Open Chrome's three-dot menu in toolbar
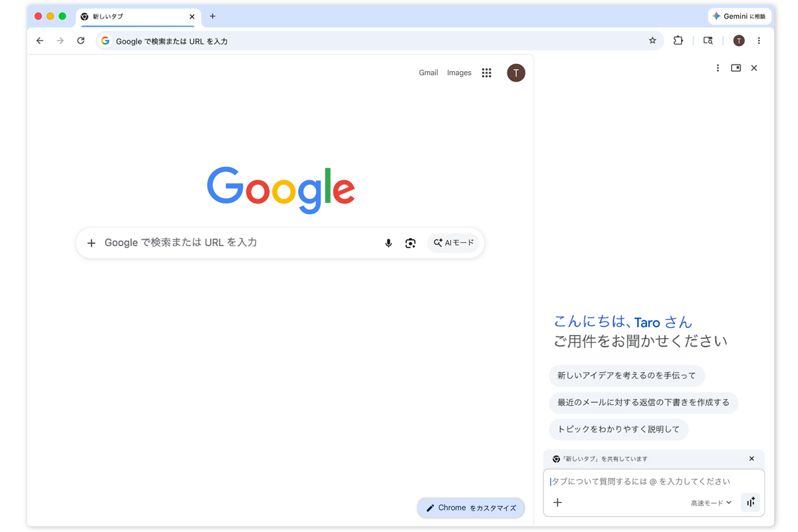The height and width of the screenshot is (532, 798). point(759,41)
